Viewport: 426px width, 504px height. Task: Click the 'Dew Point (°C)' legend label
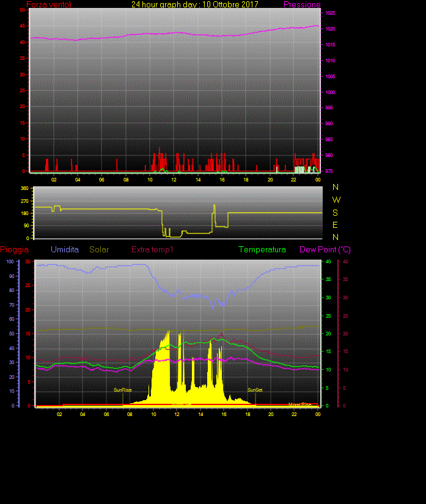325,249
